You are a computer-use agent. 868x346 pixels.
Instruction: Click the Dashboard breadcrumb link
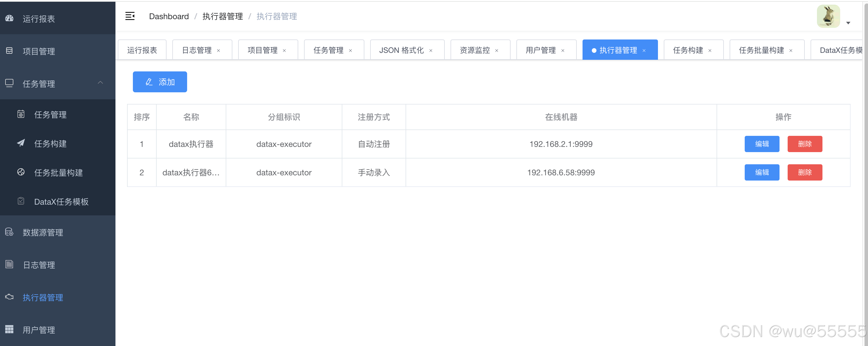click(169, 16)
